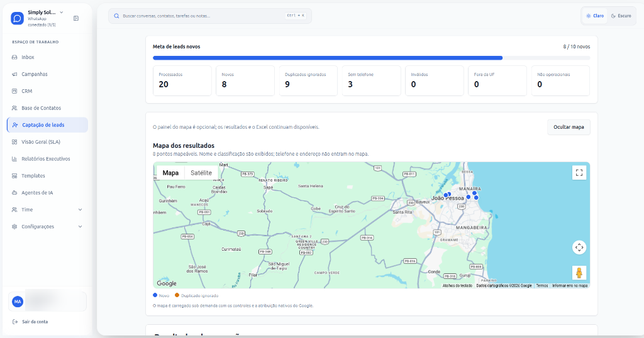The image size is (644, 338).
Task: Click Sair da conta logout link
Action: tap(35, 322)
